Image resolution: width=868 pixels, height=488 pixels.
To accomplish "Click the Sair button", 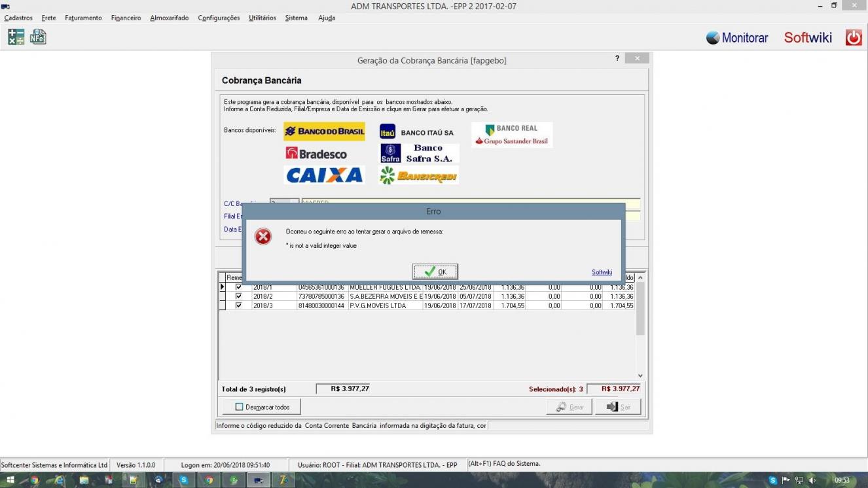I will click(618, 407).
